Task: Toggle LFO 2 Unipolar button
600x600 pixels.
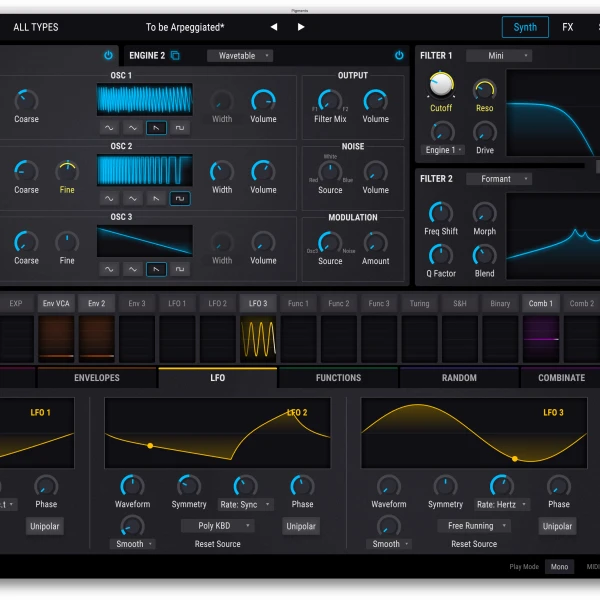Action: point(301,526)
